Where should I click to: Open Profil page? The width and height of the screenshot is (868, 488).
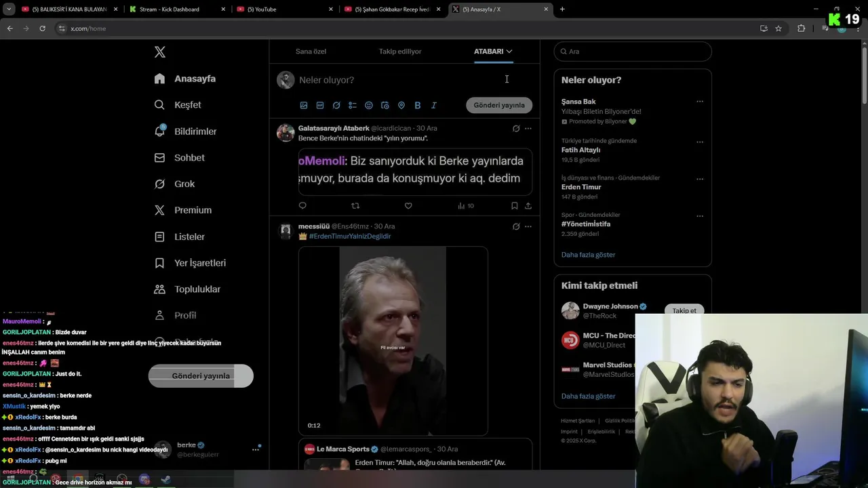pos(175,315)
